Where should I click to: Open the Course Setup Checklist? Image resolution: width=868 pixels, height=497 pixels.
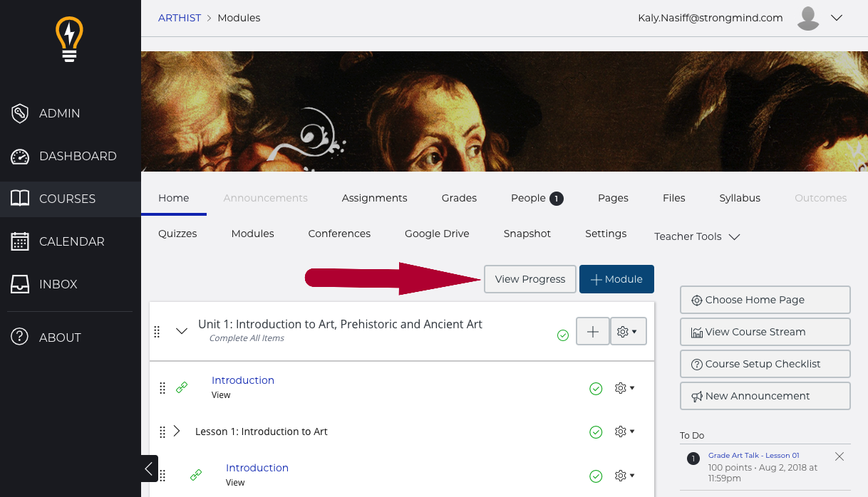[x=765, y=364]
